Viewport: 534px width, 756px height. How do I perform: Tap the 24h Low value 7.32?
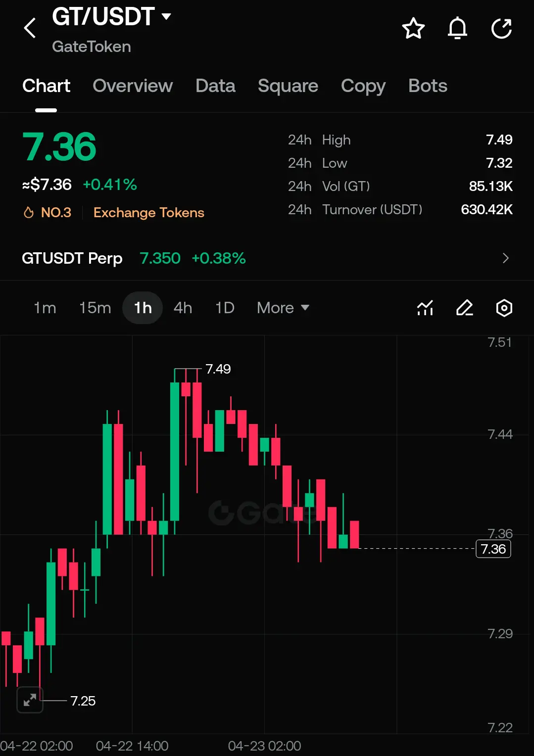499,163
